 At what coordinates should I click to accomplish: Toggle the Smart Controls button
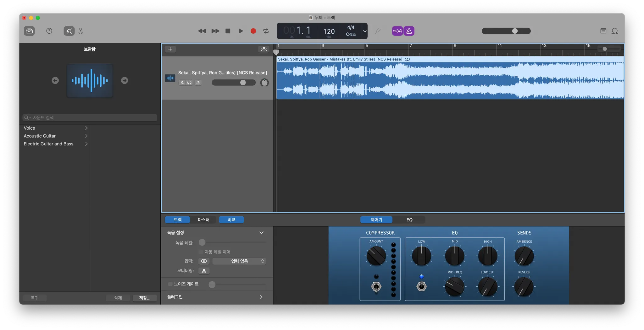point(69,31)
